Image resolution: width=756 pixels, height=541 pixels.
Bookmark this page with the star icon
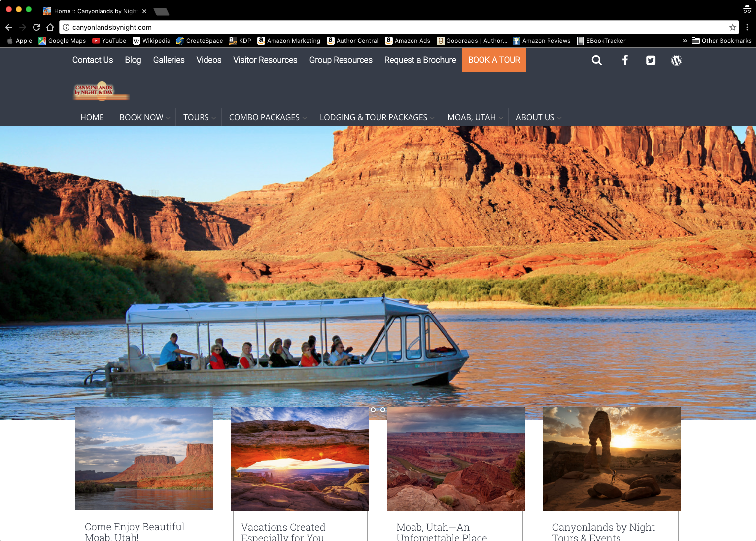(x=732, y=27)
